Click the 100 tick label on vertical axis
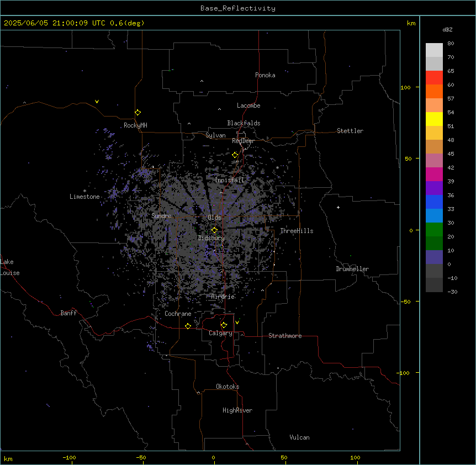 [405, 87]
